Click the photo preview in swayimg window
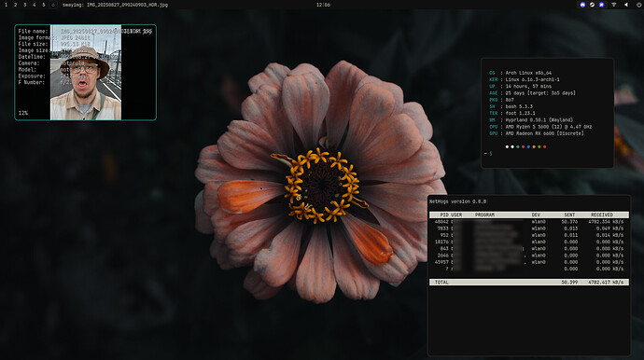 [x=86, y=72]
